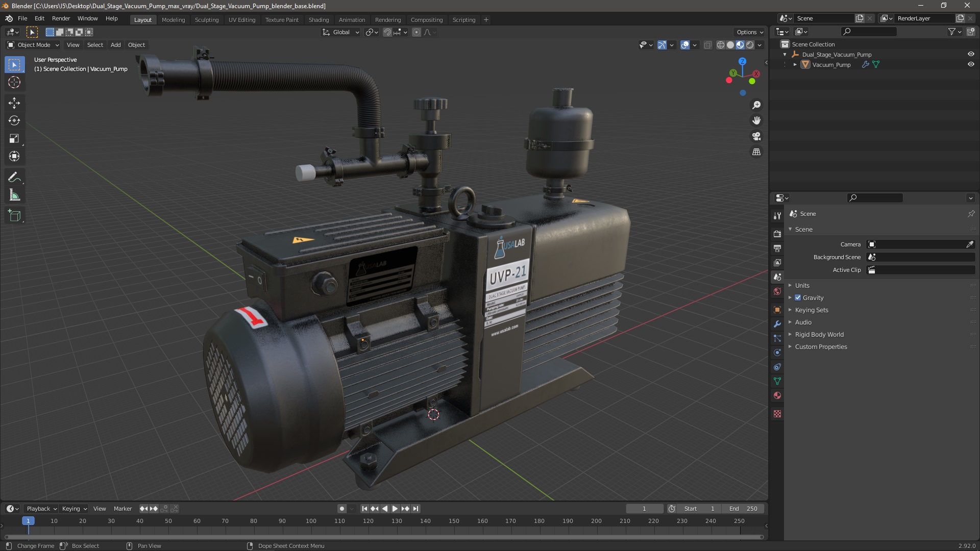Expand the Units panel
The height and width of the screenshot is (551, 980).
coord(802,285)
